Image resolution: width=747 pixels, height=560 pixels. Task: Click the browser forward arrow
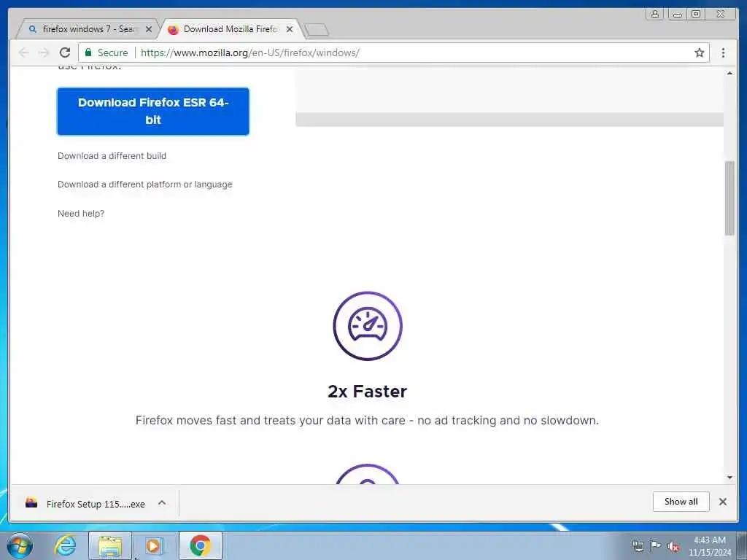44,52
